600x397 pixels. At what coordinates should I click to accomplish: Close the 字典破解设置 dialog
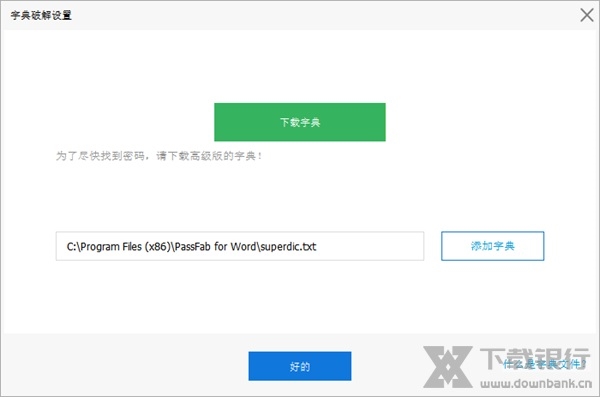point(587,15)
